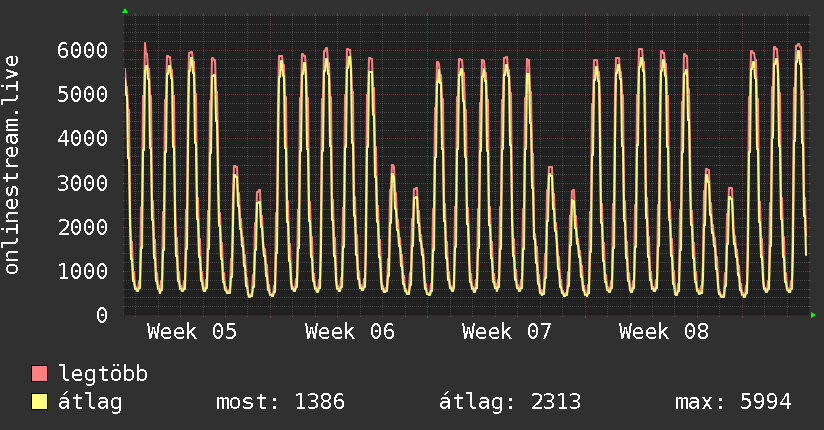Click the "max: 5994" maximum statistic
The image size is (824, 430).
[x=733, y=403]
